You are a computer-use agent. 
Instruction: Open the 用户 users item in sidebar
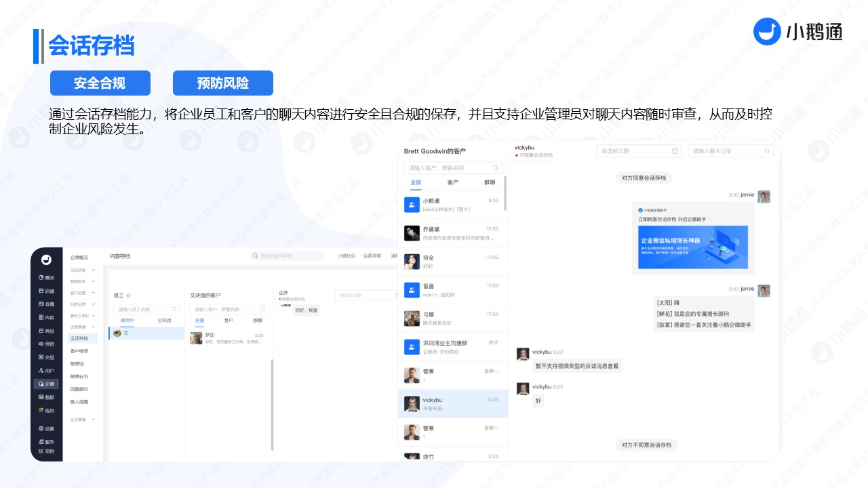click(47, 371)
